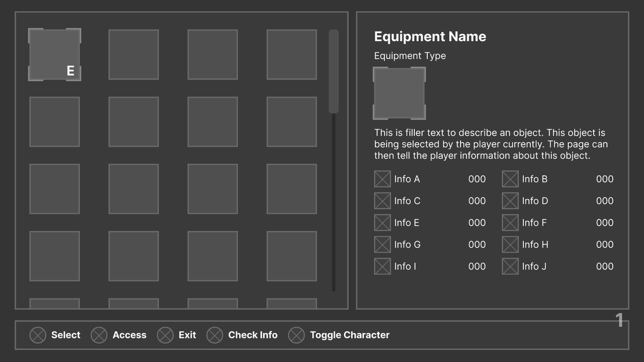Click the 000 value for Info D
This screenshot has width=644, height=362.
[605, 201]
